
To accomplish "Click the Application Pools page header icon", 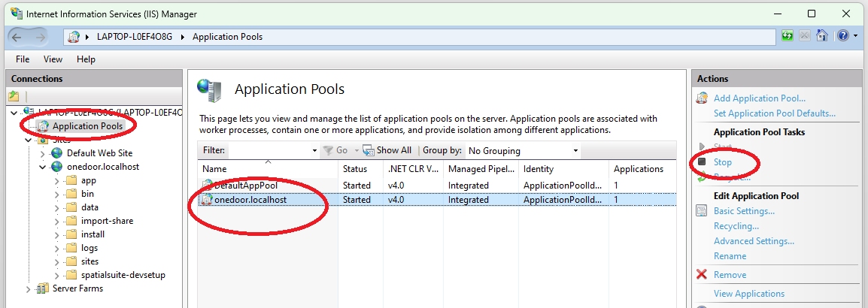I will pos(209,89).
